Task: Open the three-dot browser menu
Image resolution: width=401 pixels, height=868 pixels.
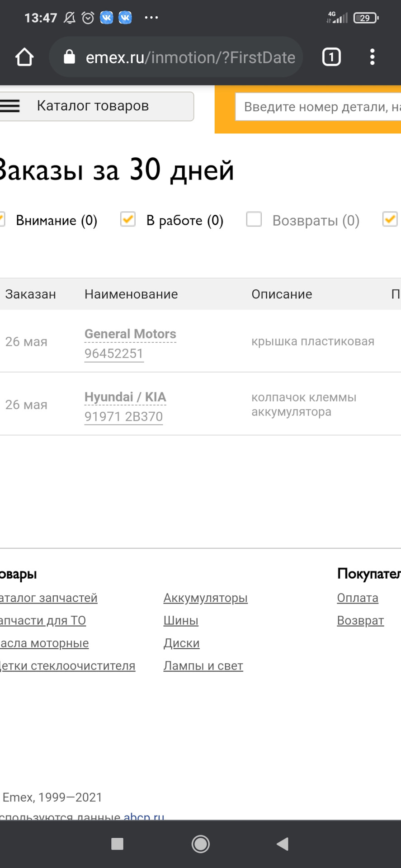Action: (x=372, y=57)
